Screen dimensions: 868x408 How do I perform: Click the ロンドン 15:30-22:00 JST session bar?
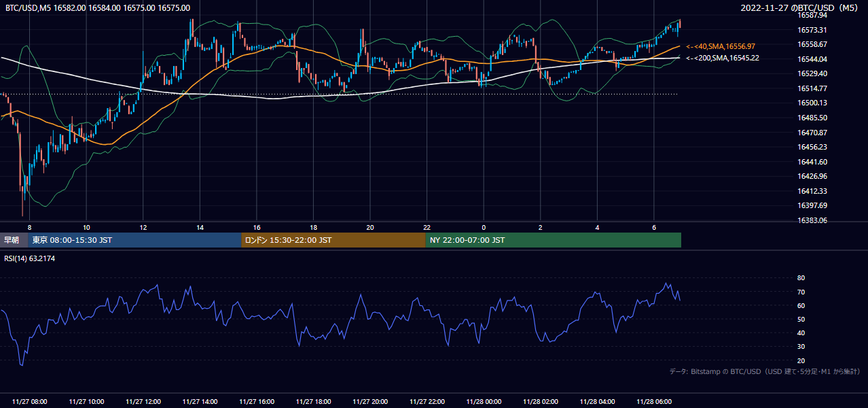(333, 240)
